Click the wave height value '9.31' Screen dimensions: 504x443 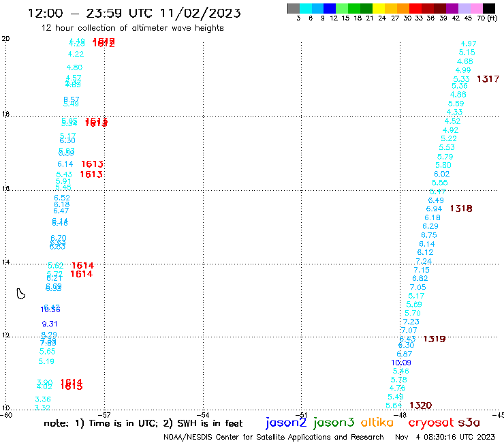(x=50, y=324)
